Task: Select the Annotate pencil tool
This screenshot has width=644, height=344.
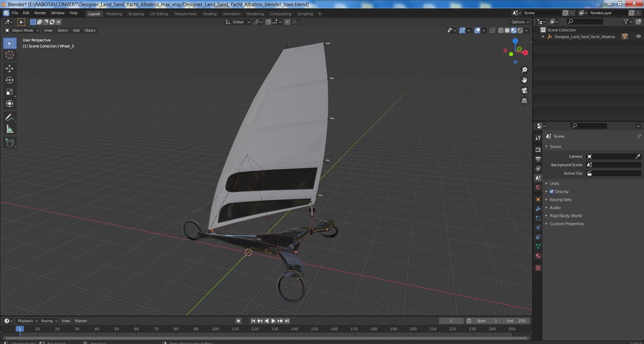Action: point(9,117)
